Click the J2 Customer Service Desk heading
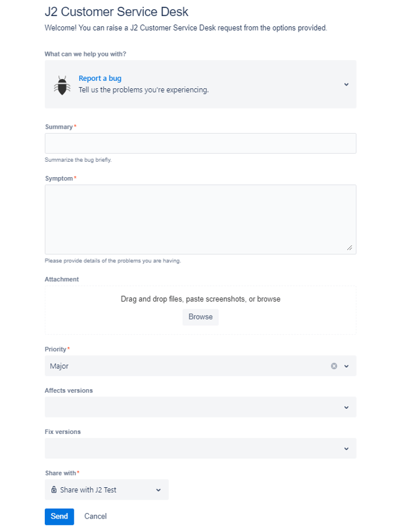This screenshot has height=532, width=411. (x=117, y=12)
